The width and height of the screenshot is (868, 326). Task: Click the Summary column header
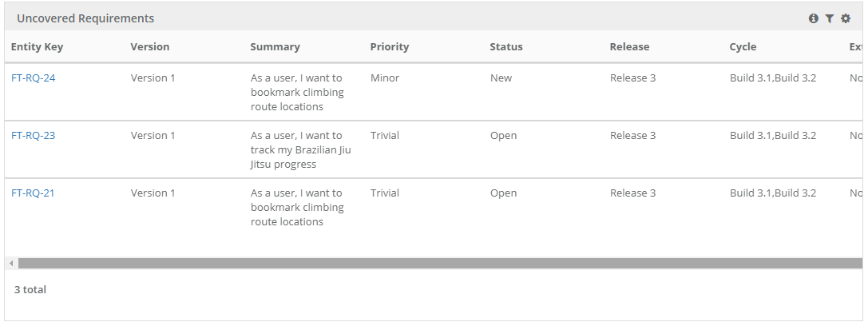click(275, 47)
